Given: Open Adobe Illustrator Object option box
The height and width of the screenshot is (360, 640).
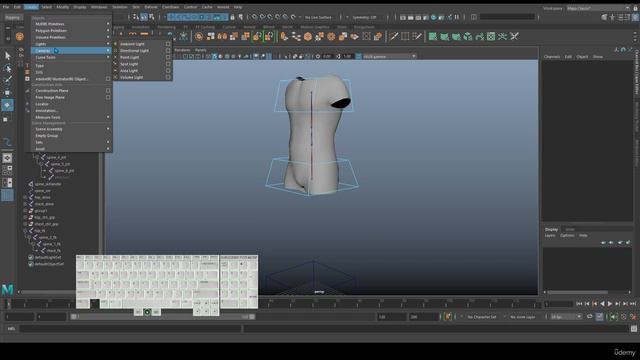Looking at the screenshot, I should 108,79.
